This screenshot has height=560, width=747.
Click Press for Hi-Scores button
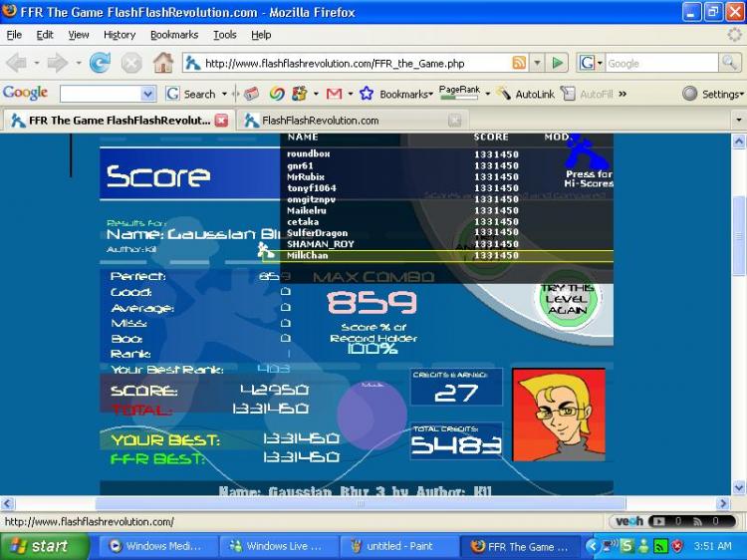(589, 162)
